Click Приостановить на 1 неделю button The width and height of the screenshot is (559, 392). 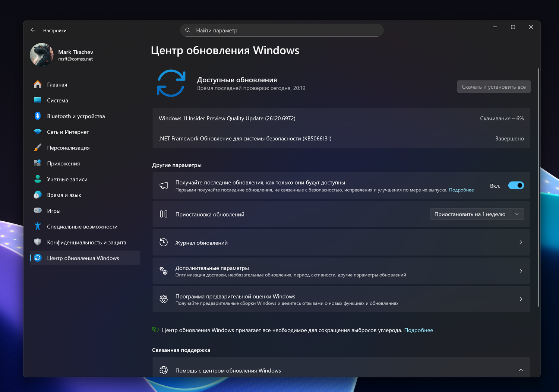tap(470, 214)
